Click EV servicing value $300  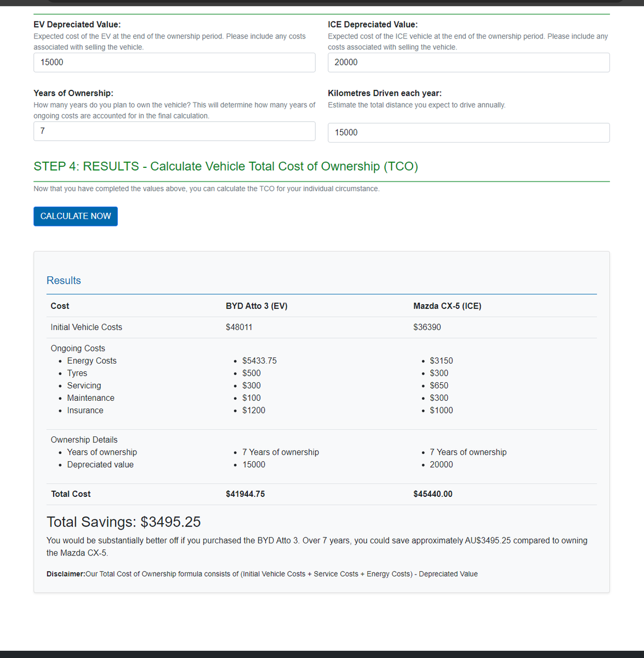tap(252, 385)
